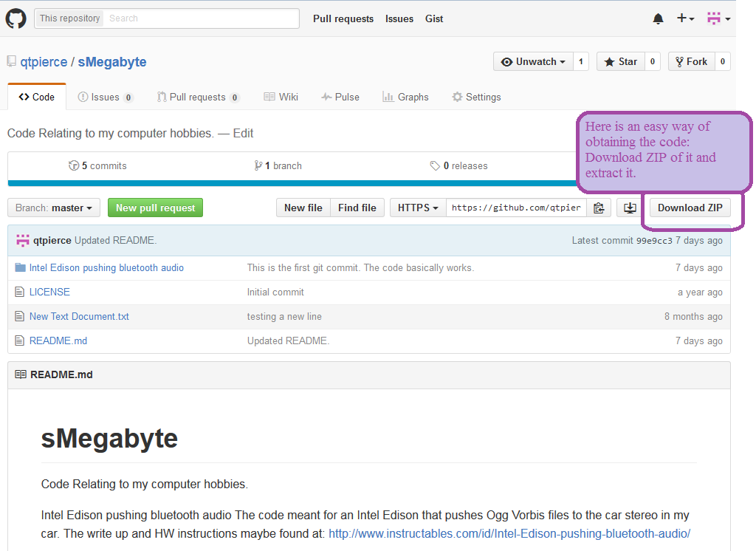Click the watchers count 1
Image resolution: width=756 pixels, height=551 pixels.
(581, 62)
